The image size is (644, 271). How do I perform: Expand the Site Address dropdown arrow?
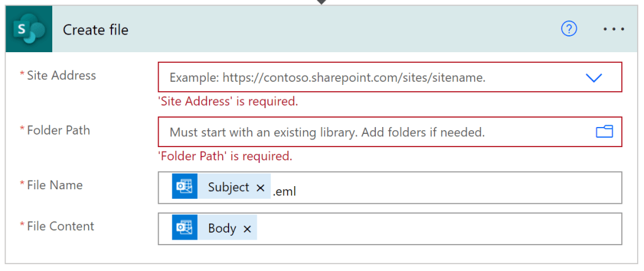click(x=594, y=78)
